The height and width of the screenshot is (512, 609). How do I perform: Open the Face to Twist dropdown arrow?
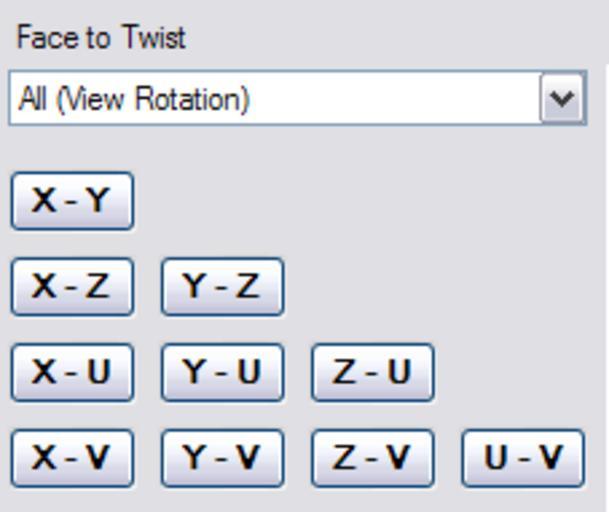[563, 99]
